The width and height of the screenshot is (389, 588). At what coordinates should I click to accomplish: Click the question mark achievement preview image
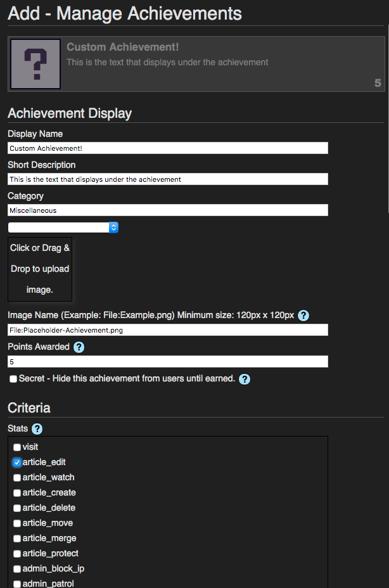[35, 64]
